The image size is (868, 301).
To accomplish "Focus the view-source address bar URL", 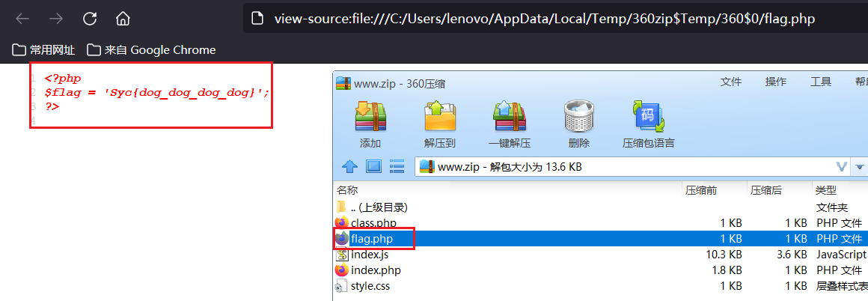I will point(545,19).
